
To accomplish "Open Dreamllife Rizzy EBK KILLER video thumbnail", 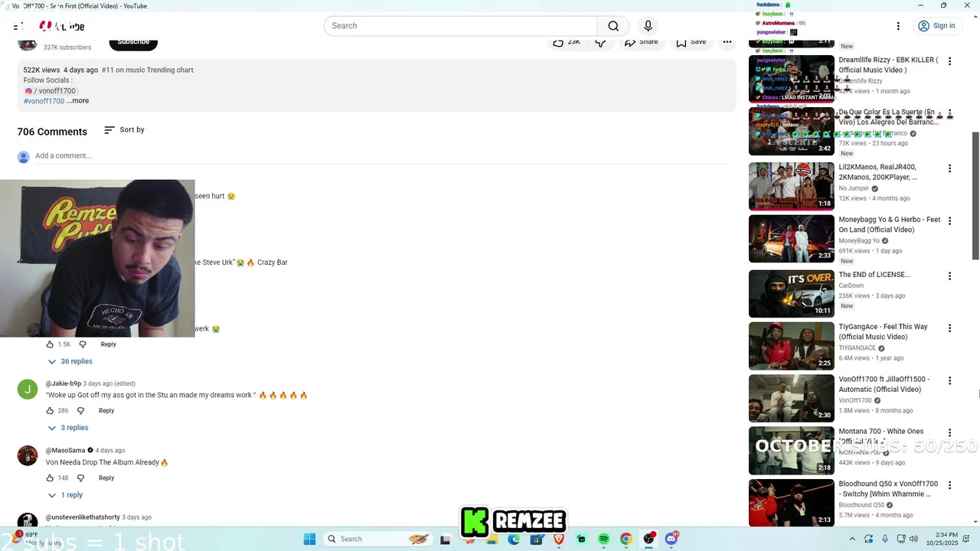I will 792,79.
